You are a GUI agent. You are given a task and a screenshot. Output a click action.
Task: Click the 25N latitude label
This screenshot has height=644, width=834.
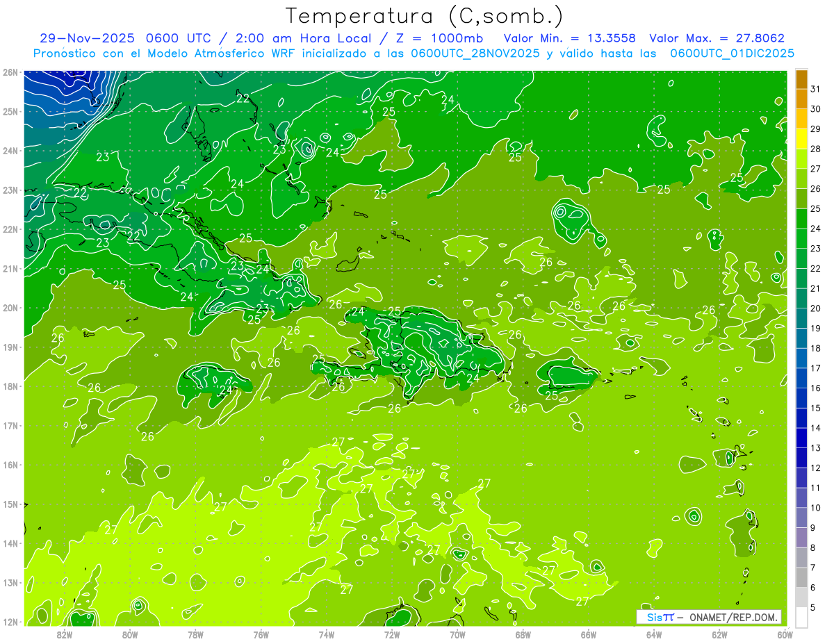pyautogui.click(x=10, y=111)
